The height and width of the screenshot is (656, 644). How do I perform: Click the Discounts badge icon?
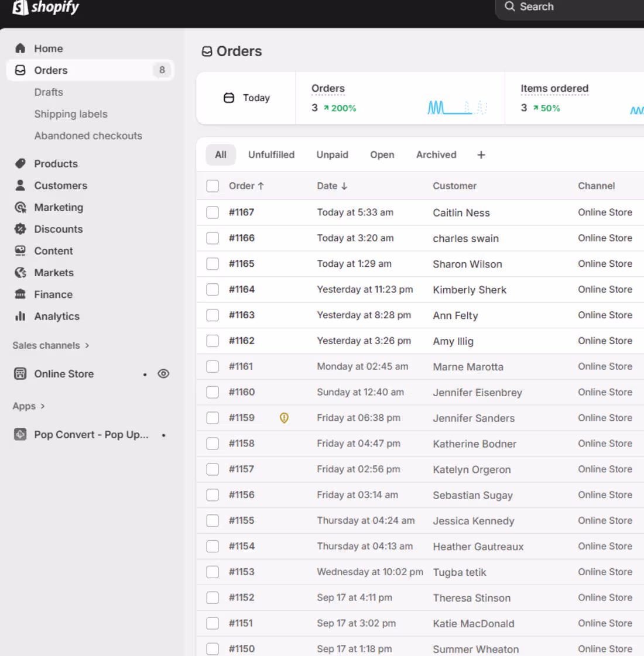pos(20,229)
